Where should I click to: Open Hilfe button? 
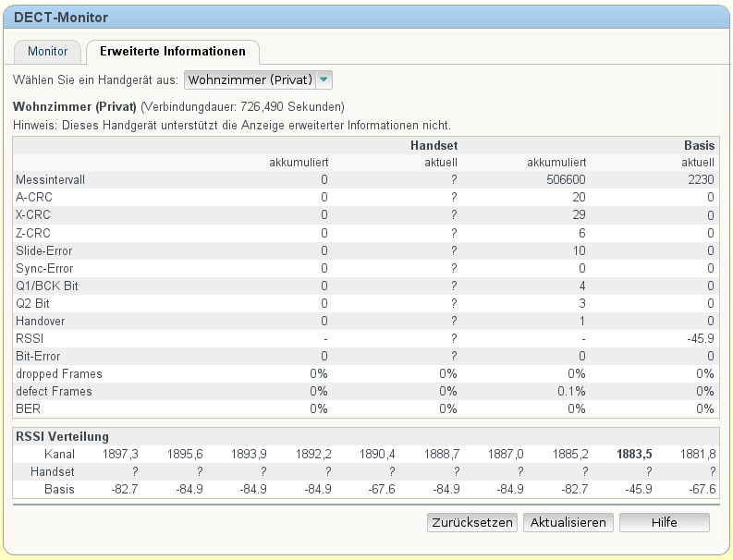point(665,522)
